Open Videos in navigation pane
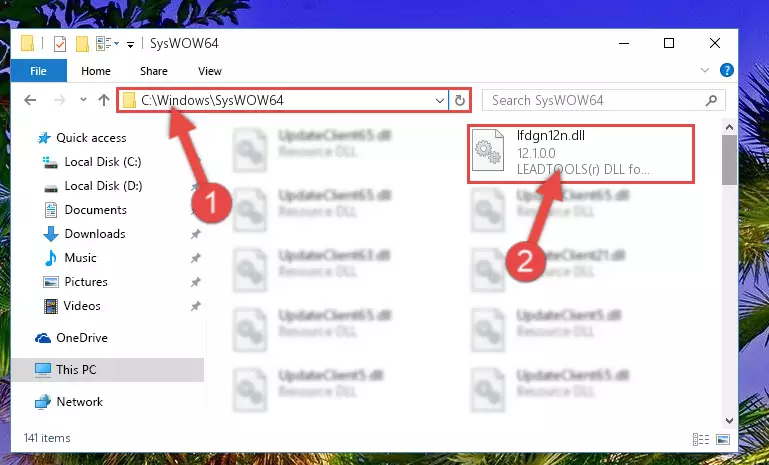 point(82,306)
